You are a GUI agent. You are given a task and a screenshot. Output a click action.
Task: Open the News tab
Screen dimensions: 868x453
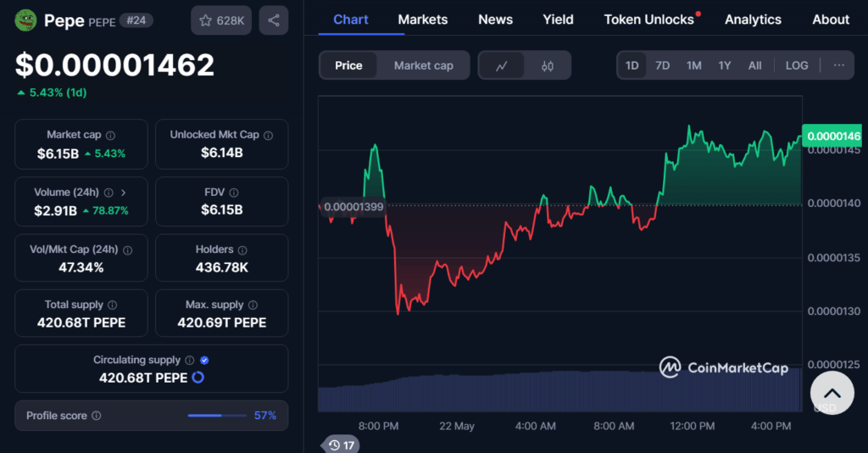coord(495,20)
